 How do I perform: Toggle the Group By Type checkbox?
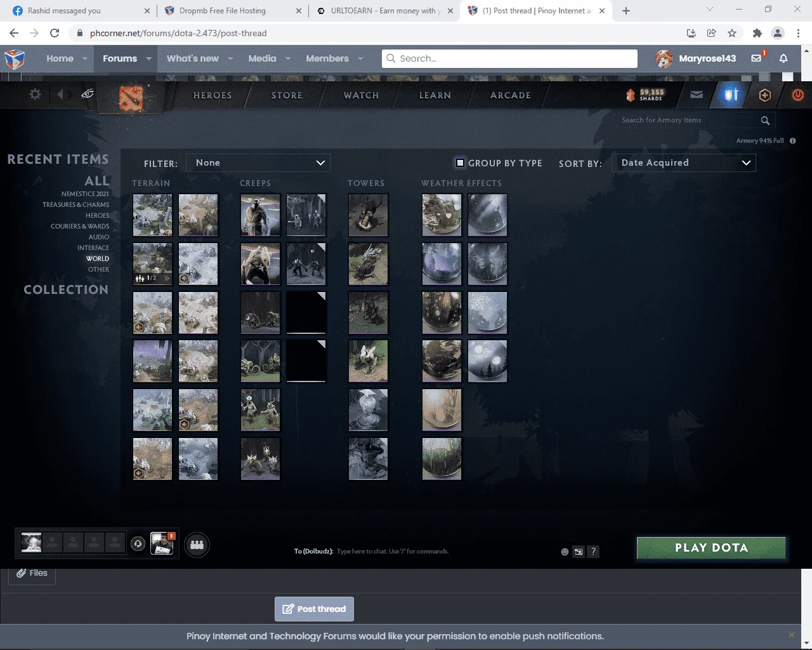click(x=460, y=163)
